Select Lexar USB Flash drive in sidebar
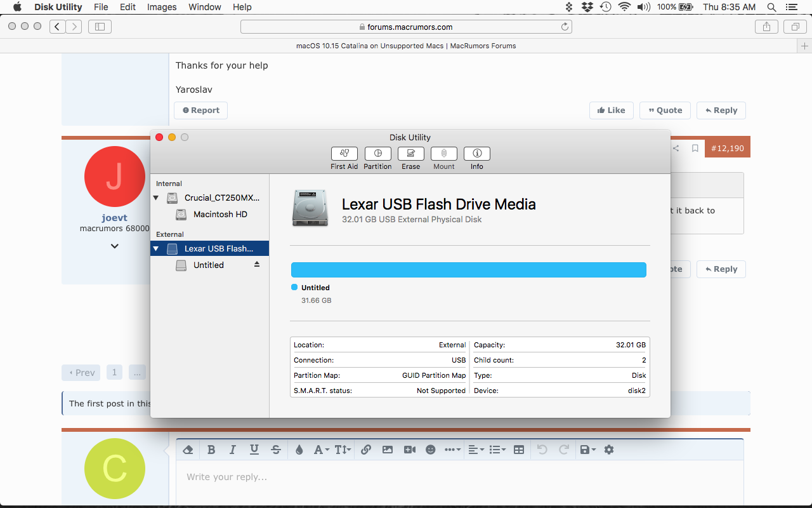The height and width of the screenshot is (508, 812). [x=209, y=248]
